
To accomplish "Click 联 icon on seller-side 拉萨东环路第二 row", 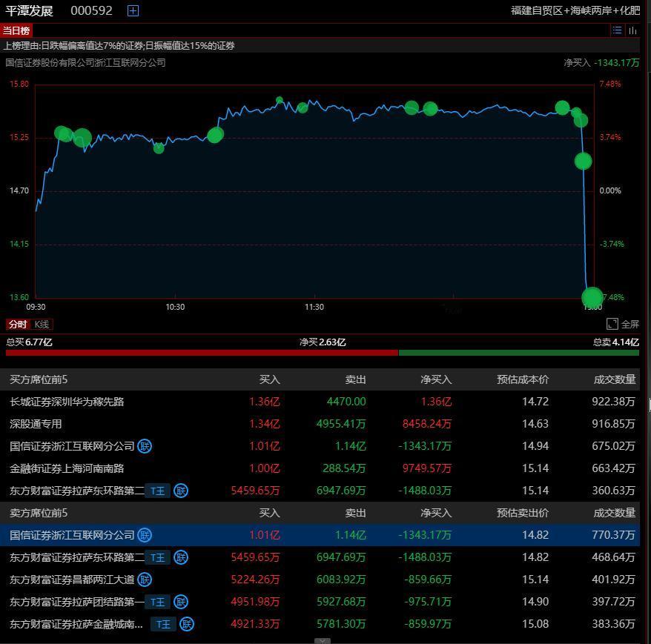I will click(181, 557).
